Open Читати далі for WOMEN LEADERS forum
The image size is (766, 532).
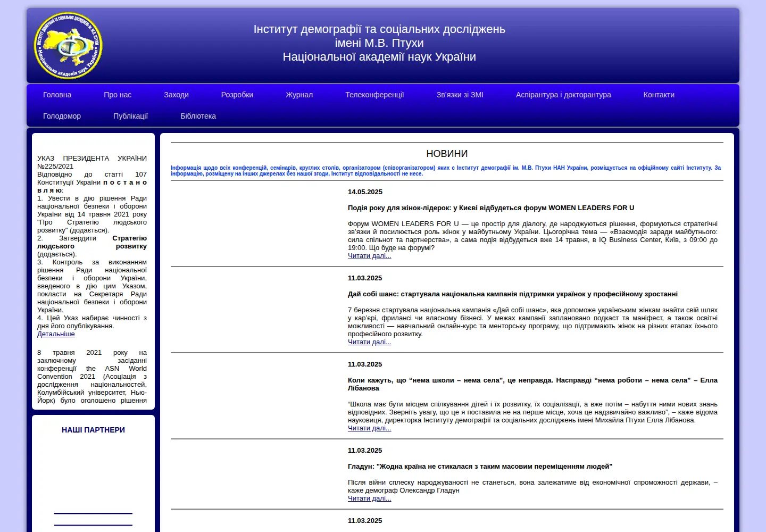click(x=369, y=256)
